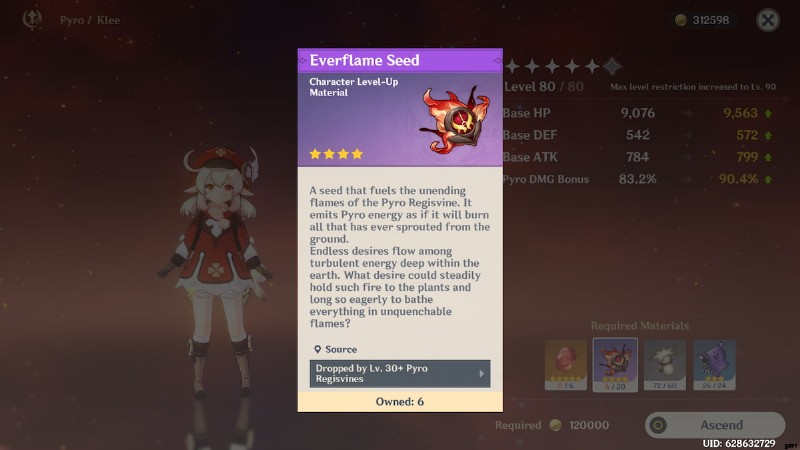Expand the Pyro Regisvines source arrow

tap(482, 373)
